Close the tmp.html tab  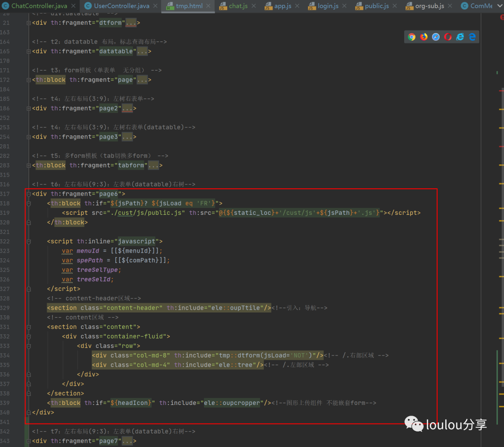tap(208, 6)
